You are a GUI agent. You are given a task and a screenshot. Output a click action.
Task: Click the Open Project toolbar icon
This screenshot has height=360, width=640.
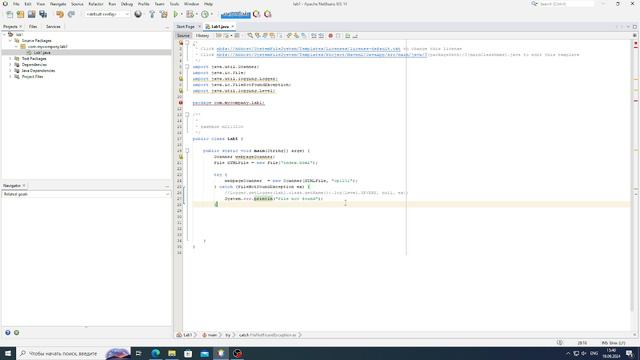(31, 14)
